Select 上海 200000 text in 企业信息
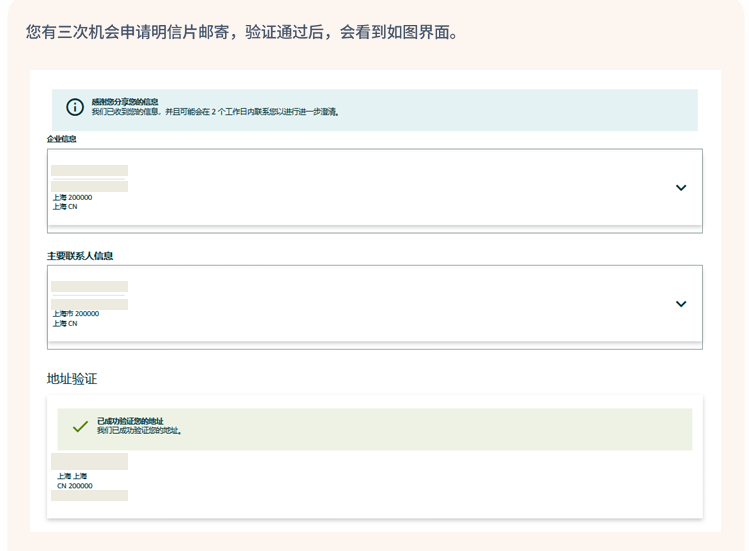749x551 pixels. [72, 197]
